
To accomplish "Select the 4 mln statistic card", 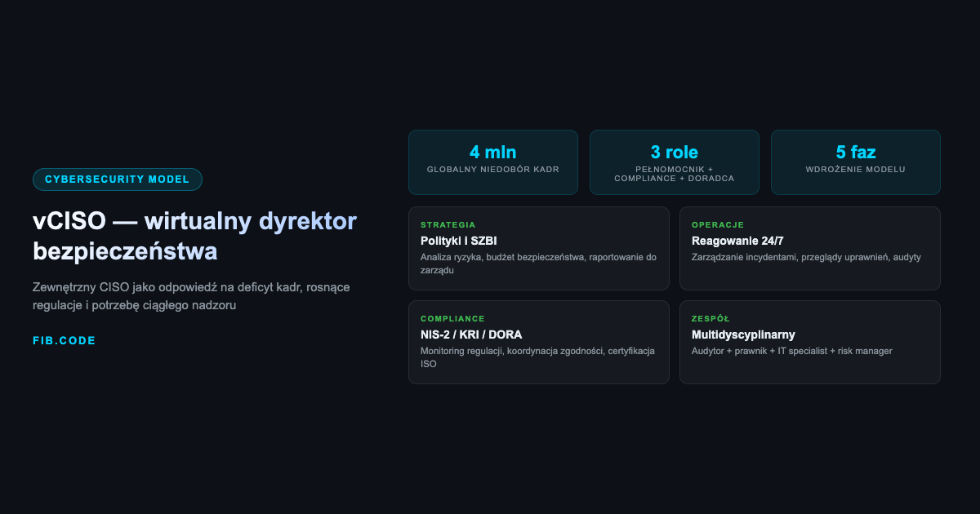I will [x=493, y=162].
